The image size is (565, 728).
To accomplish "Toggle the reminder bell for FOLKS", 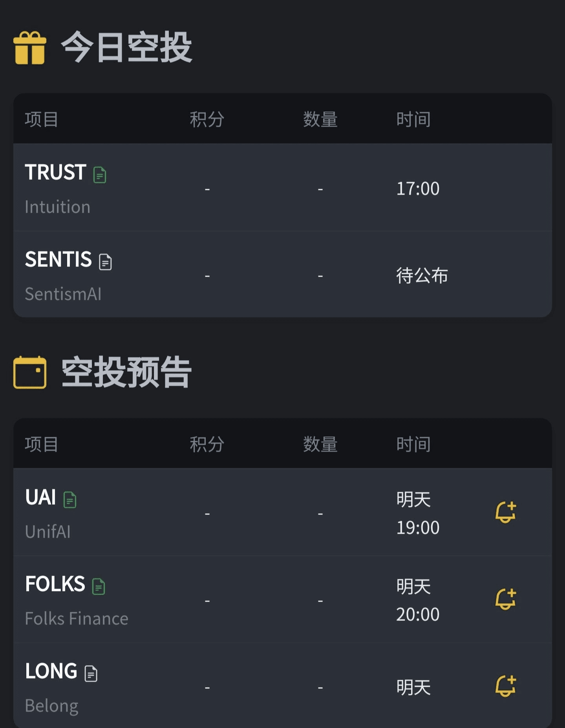I will pyautogui.click(x=505, y=599).
